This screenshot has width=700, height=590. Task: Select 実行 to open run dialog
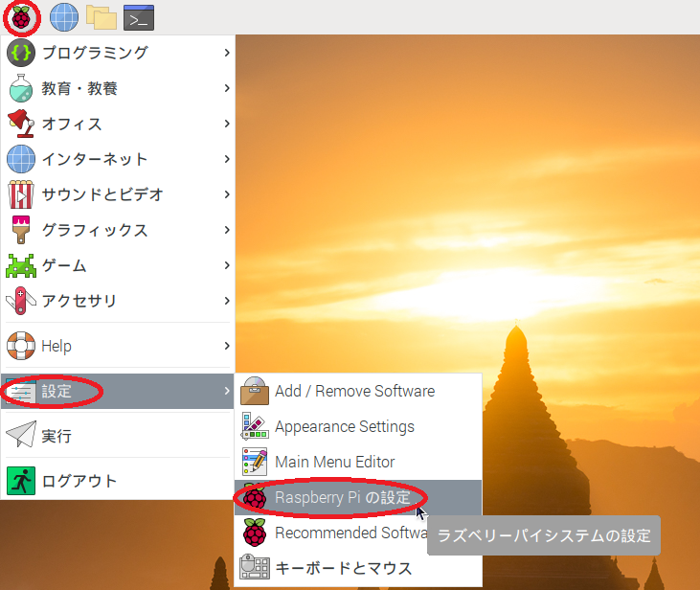point(56,436)
